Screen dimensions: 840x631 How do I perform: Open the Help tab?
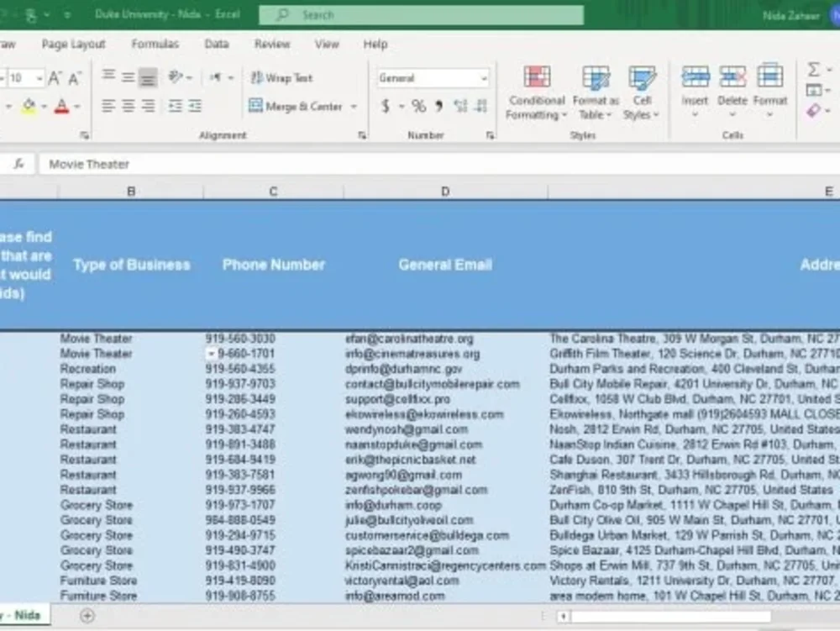[x=375, y=44]
